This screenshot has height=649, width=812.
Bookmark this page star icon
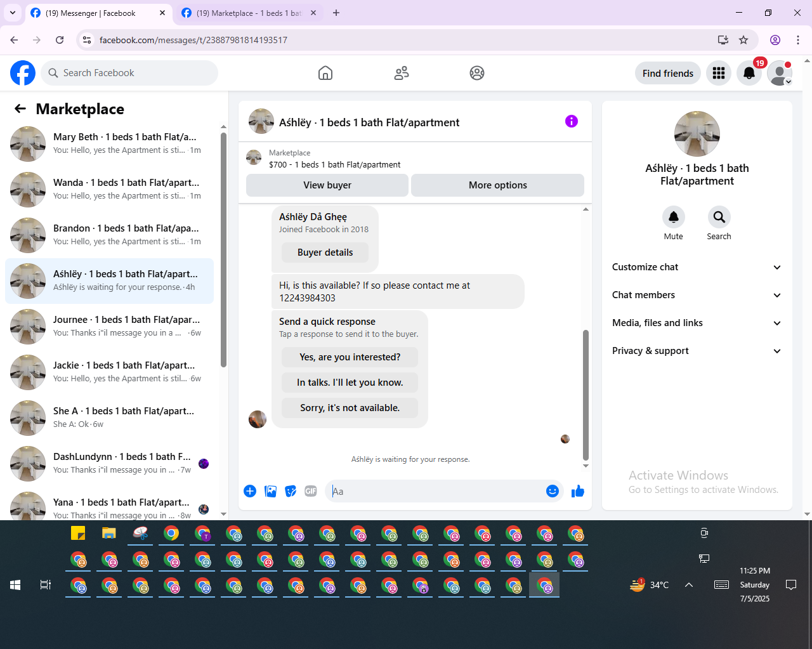743,40
